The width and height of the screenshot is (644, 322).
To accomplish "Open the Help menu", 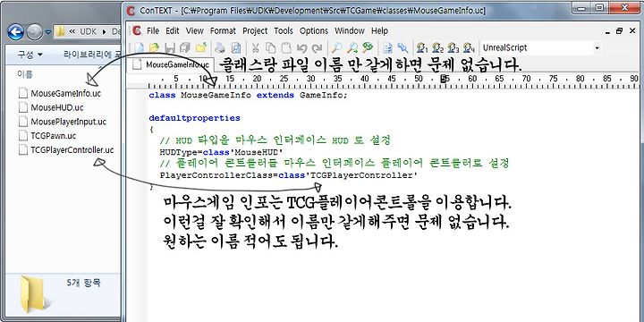I will [x=379, y=30].
